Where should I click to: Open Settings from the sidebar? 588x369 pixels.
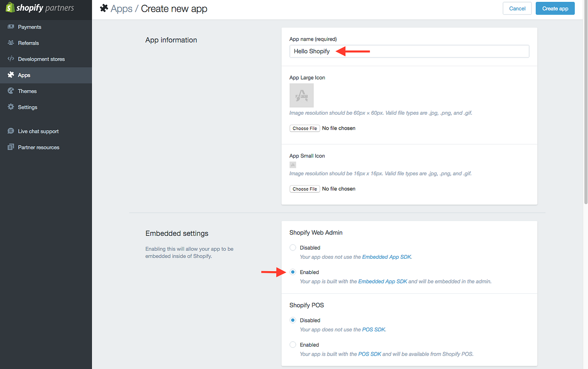click(x=27, y=107)
